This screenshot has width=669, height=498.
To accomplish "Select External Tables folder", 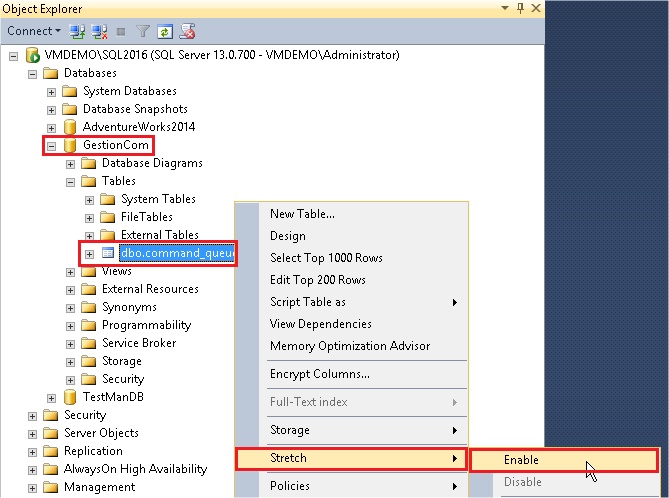I will [x=160, y=235].
